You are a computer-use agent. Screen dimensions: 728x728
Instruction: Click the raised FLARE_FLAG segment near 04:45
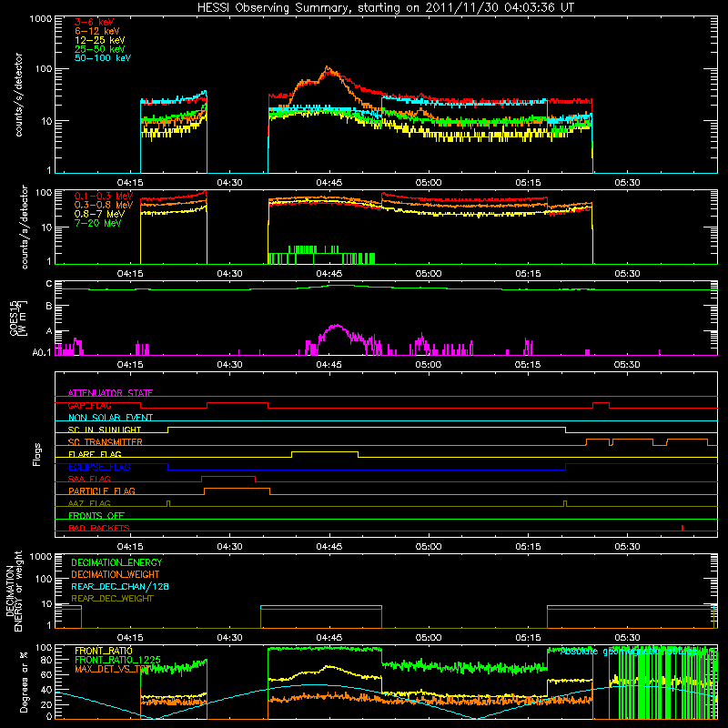[x=325, y=451]
